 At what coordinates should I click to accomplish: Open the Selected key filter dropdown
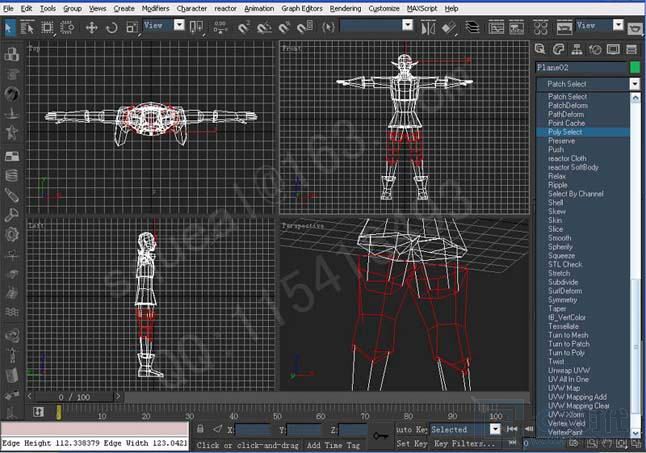point(495,430)
